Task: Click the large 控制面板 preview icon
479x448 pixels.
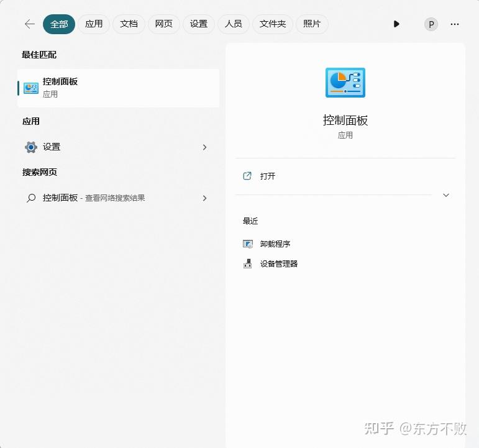Action: tap(345, 83)
